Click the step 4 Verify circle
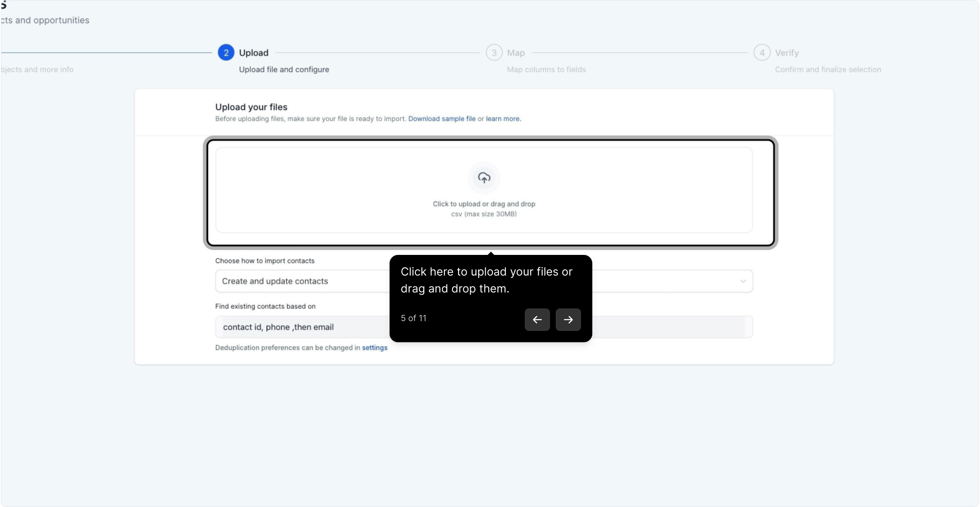 click(x=762, y=53)
